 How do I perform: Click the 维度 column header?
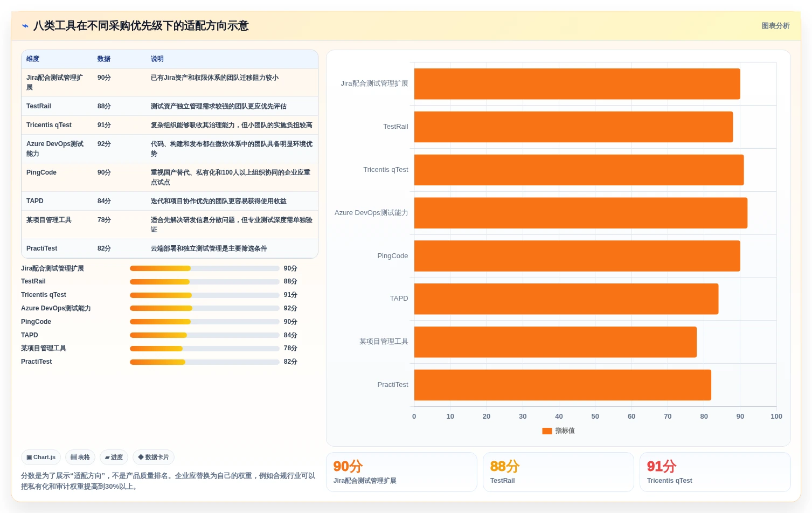33,59
